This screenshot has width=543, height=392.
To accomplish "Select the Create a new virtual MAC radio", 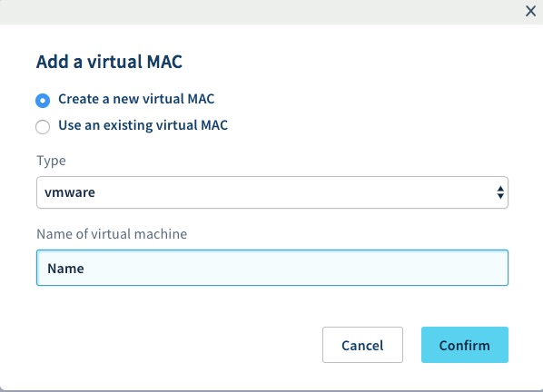I will tap(43, 101).
